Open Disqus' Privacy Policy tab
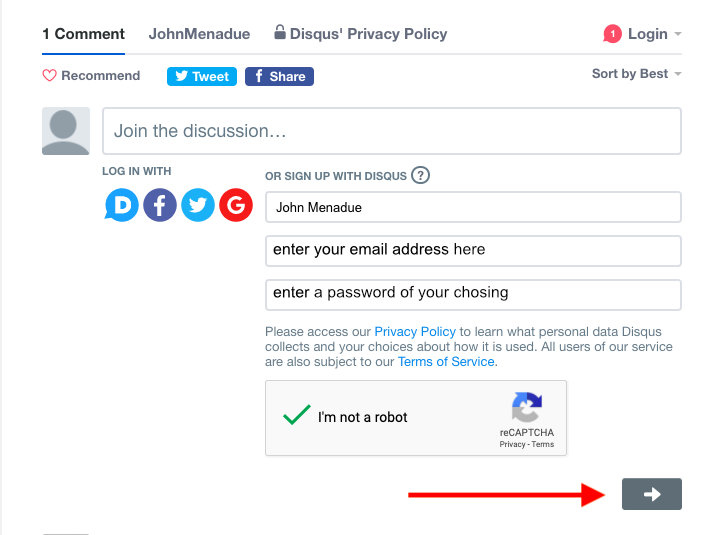Viewport: 716px width, 535px height. [x=361, y=34]
